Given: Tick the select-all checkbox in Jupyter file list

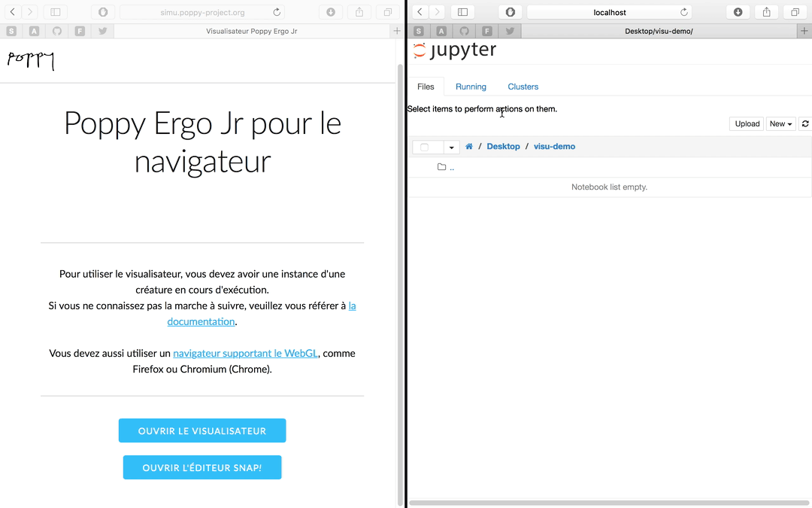Looking at the screenshot, I should point(425,148).
